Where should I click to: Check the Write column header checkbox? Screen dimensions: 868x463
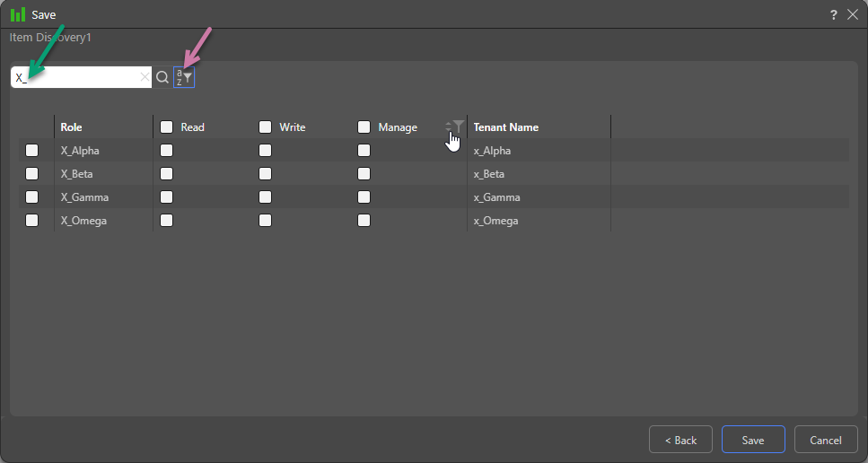(x=265, y=127)
